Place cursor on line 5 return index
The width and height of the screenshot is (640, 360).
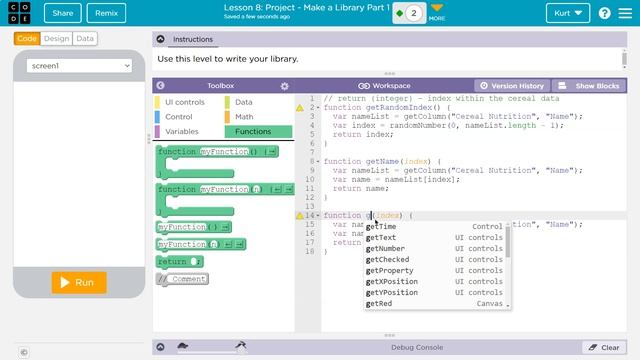[363, 135]
